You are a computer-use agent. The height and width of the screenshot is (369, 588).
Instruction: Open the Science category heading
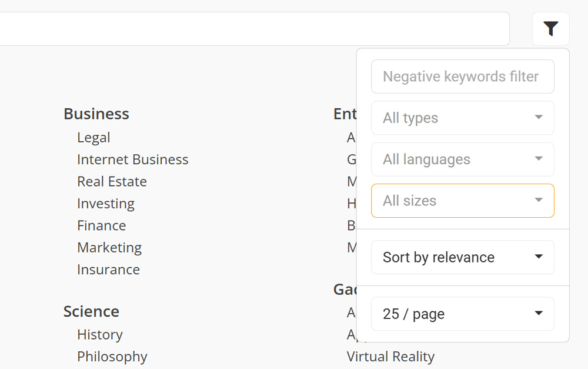coord(91,311)
